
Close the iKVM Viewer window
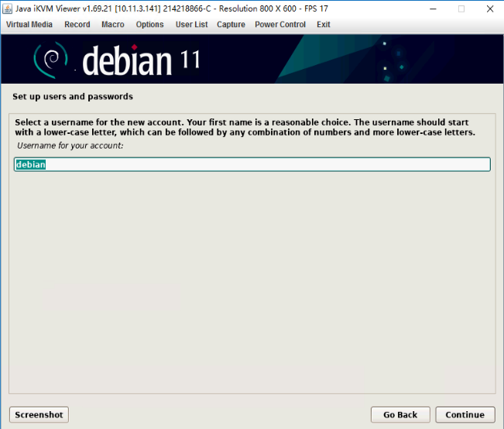[x=490, y=9]
